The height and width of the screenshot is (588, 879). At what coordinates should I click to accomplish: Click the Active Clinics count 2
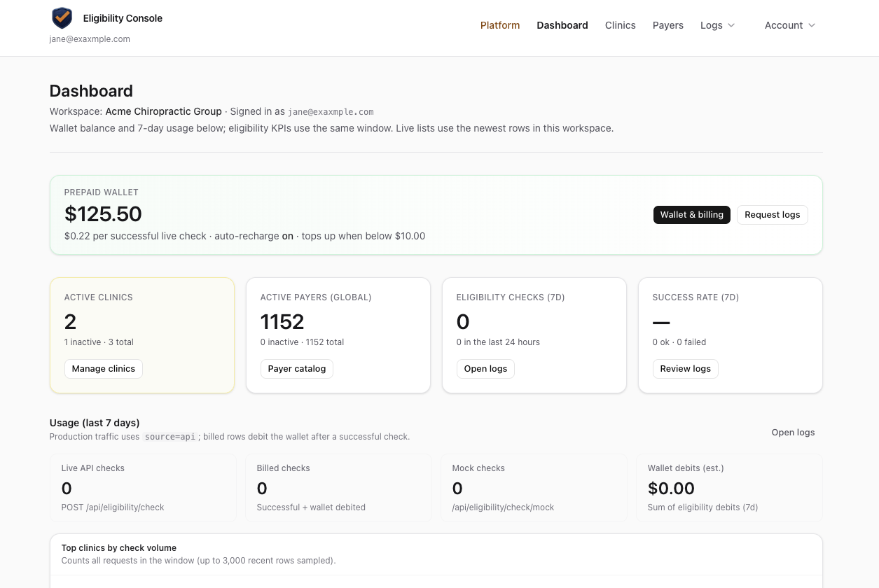[x=70, y=322]
